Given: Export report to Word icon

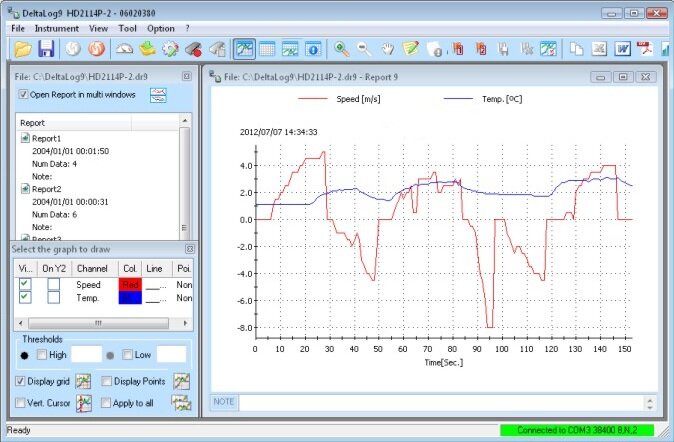Looking at the screenshot, I should click(x=622, y=49).
